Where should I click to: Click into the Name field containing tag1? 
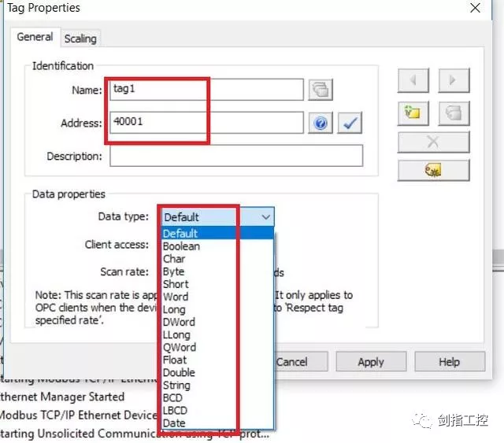205,90
